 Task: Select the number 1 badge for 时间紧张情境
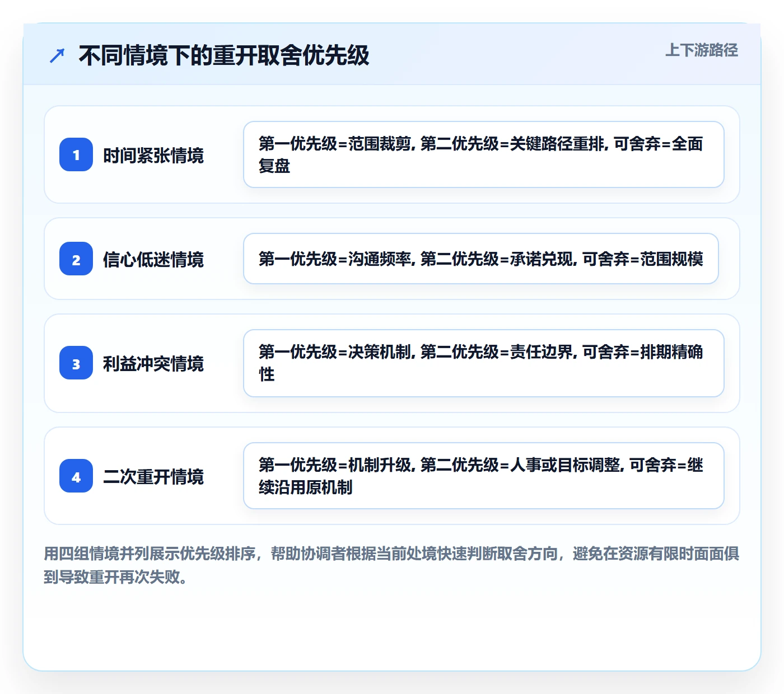click(76, 154)
